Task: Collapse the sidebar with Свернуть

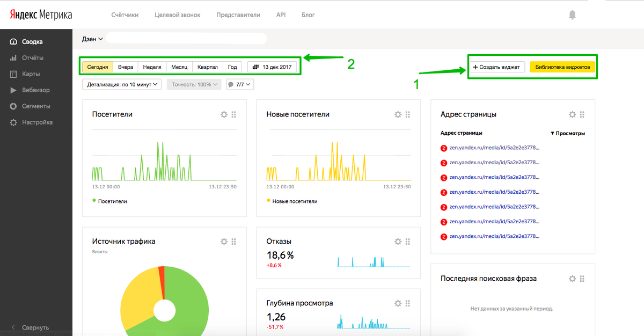Action: (x=31, y=327)
